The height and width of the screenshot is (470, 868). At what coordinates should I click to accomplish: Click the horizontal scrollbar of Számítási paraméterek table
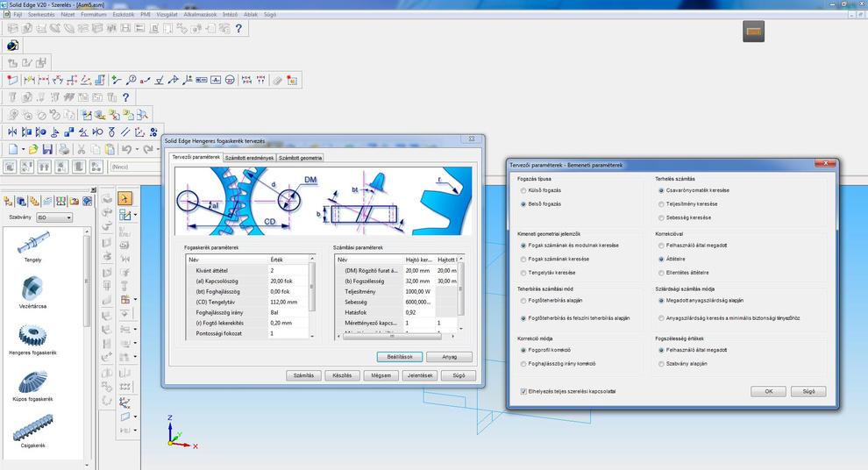click(x=395, y=336)
